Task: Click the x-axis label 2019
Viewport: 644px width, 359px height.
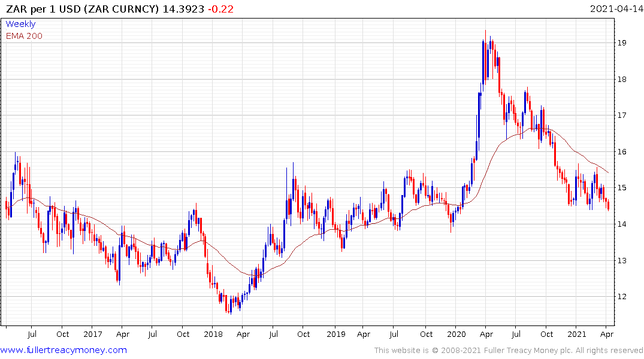Action: (x=336, y=334)
